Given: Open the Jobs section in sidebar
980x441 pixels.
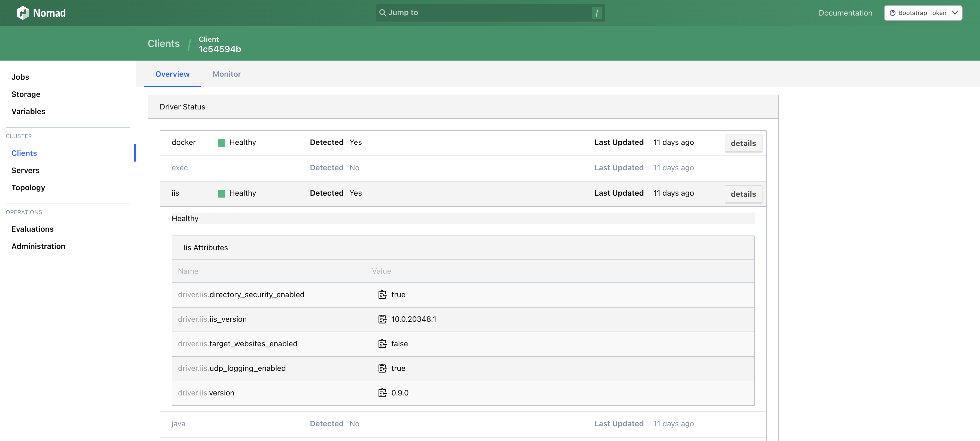Looking at the screenshot, I should [x=20, y=76].
